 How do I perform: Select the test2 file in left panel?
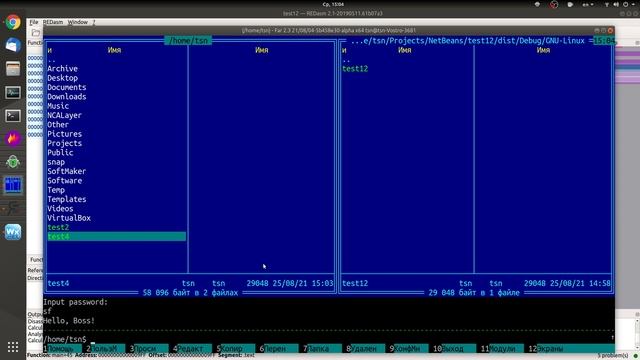[58, 228]
